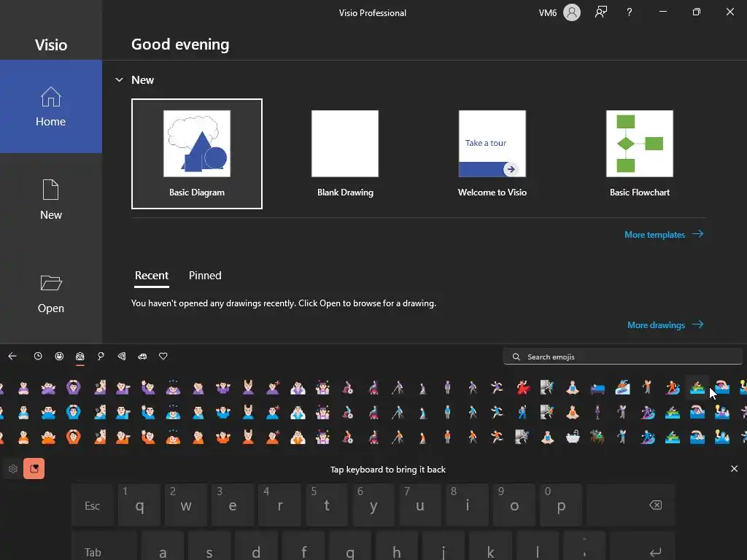Insert purple-shirt OK gesture person emoji

pyautogui.click(x=74, y=388)
